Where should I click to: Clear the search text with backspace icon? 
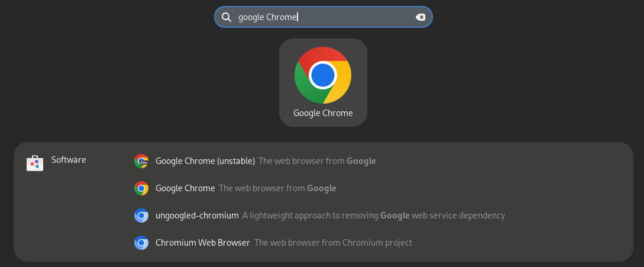(x=420, y=17)
